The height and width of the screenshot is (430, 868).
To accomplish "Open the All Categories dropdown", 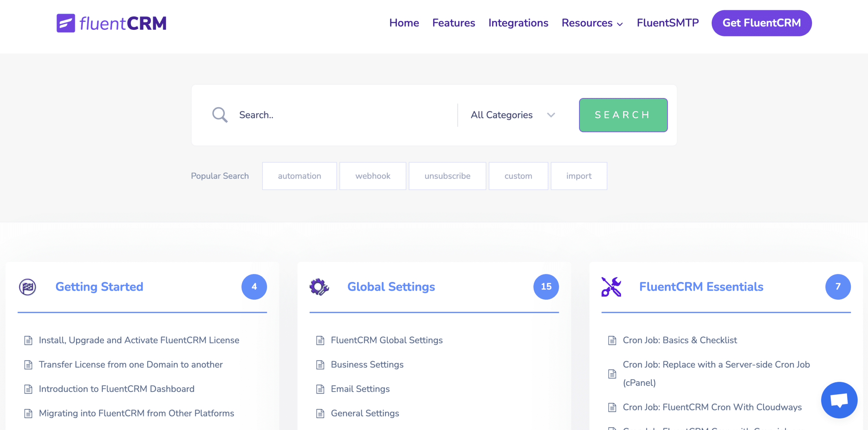I will [x=501, y=115].
